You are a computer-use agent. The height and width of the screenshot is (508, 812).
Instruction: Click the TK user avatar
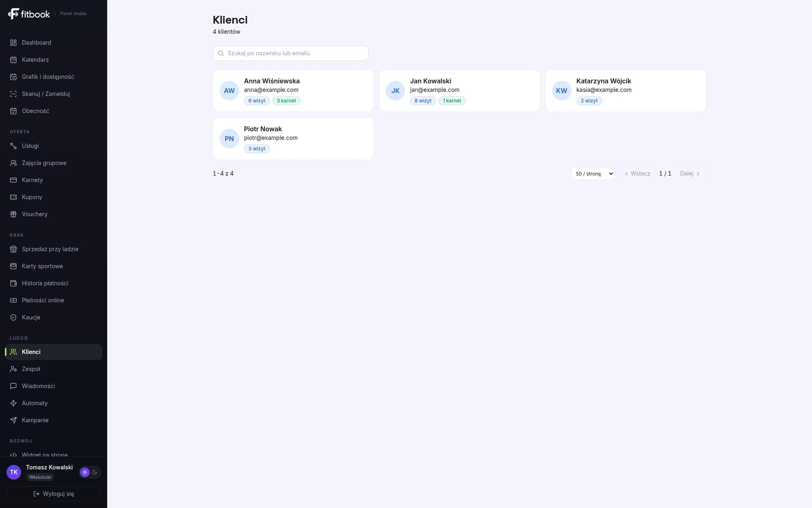pyautogui.click(x=14, y=472)
